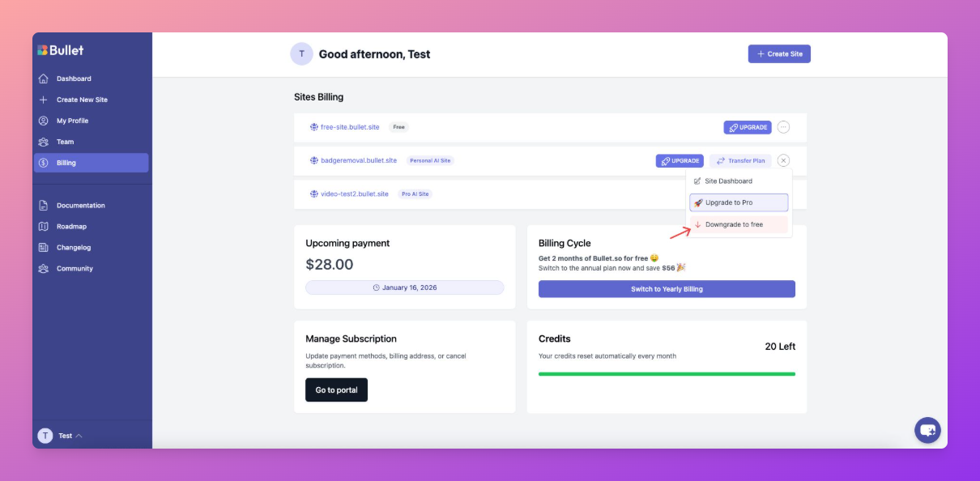The width and height of the screenshot is (980, 481).
Task: Click the Create New Site plus icon
Action: click(x=44, y=100)
